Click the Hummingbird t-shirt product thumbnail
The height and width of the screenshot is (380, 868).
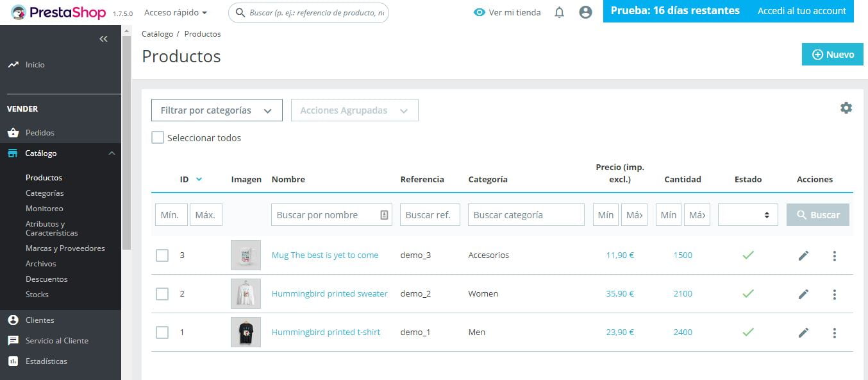tap(246, 332)
